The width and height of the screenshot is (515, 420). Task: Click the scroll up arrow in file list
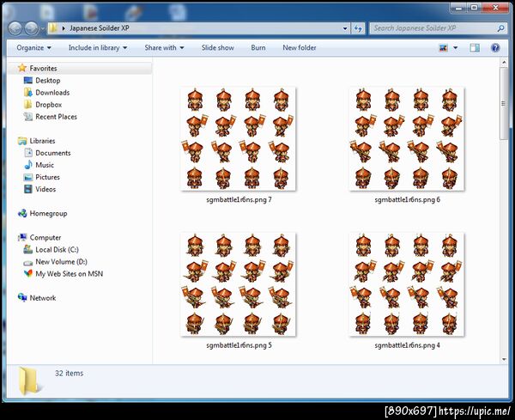tap(504, 63)
